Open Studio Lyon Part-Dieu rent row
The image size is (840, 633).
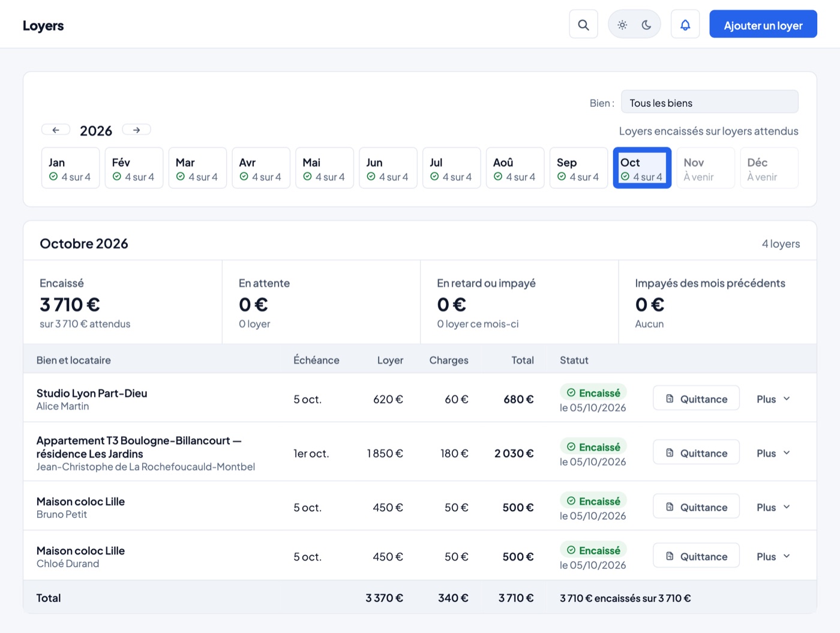coord(420,398)
